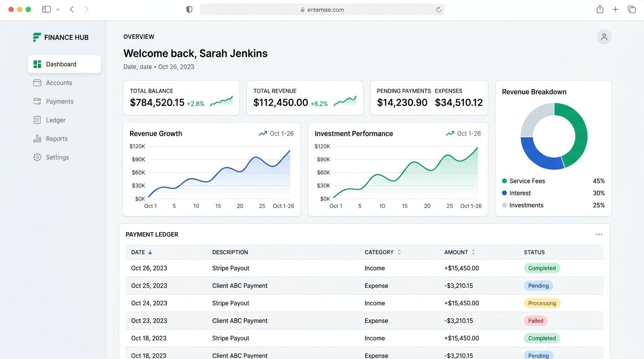Open the user profile avatar icon

tap(604, 37)
